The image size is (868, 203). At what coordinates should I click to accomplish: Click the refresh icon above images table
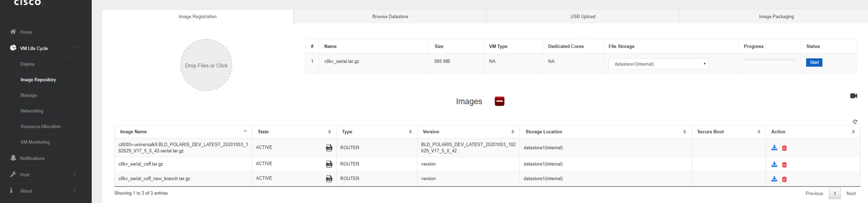(x=855, y=121)
